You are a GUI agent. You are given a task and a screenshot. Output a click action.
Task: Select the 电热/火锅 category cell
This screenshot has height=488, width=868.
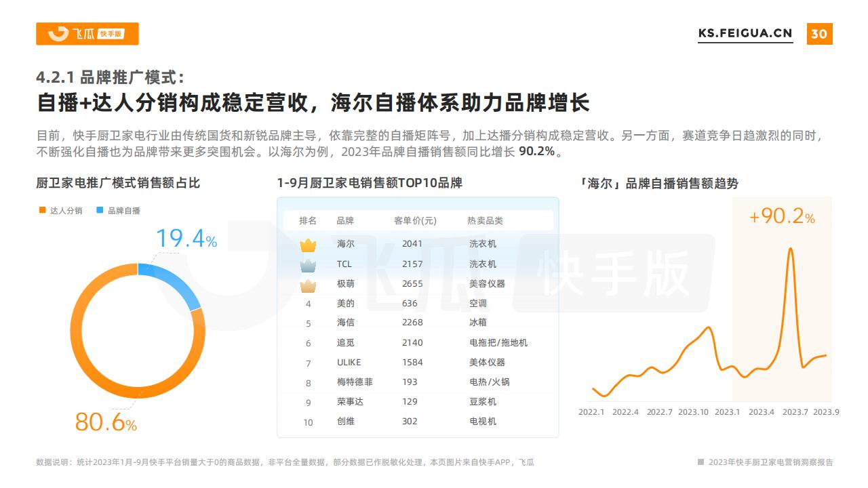pyautogui.click(x=490, y=382)
